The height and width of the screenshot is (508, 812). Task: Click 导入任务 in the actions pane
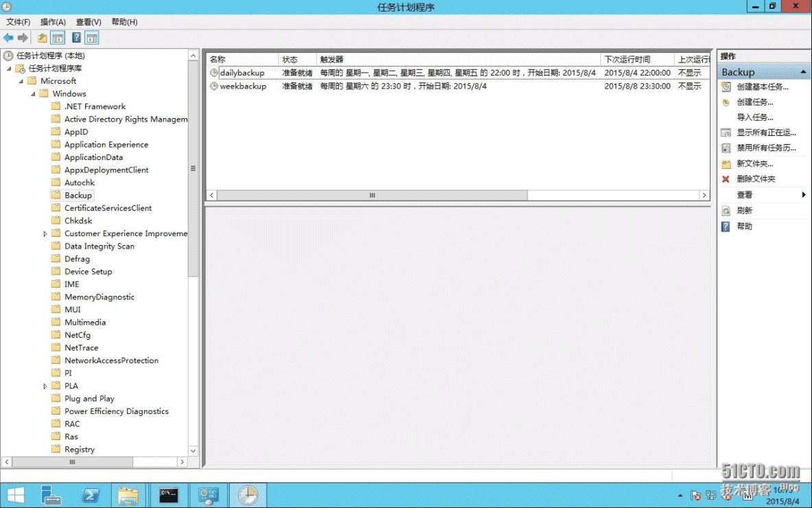click(754, 117)
